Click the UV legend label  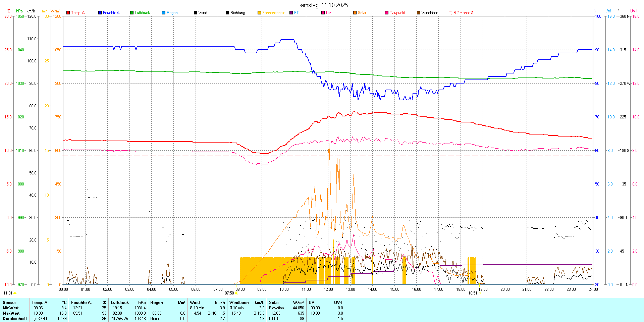328,13
